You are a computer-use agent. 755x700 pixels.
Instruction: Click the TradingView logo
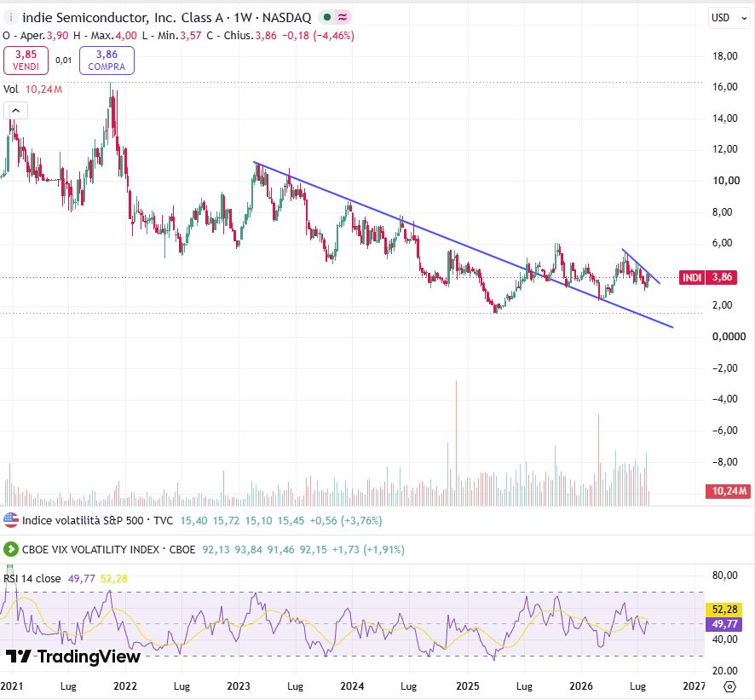[73, 657]
